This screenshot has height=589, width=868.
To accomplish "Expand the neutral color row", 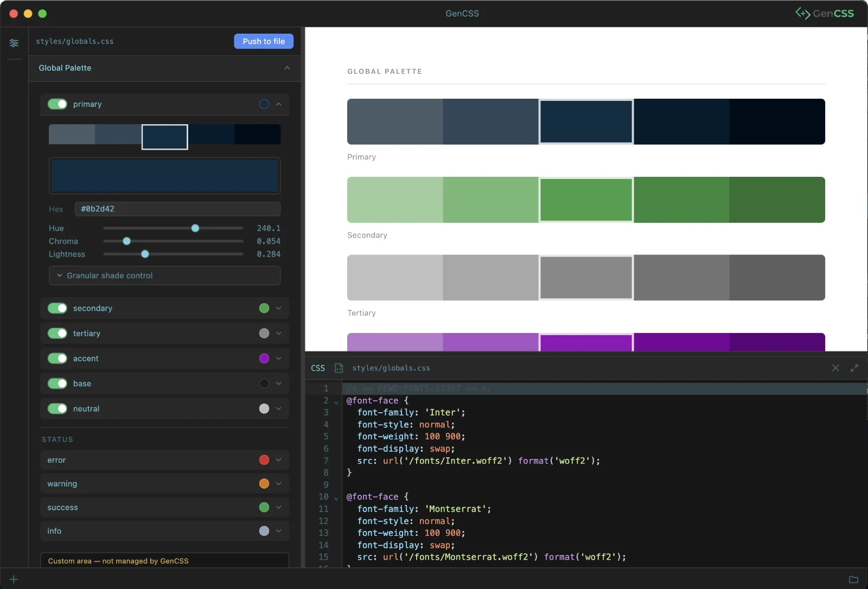I will [x=279, y=408].
